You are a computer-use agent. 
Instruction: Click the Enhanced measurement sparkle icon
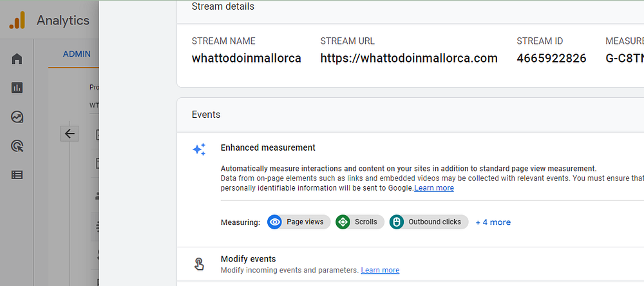[199, 149]
